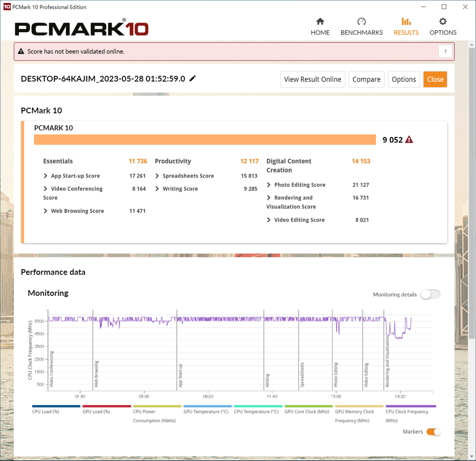Close the result with orange Close button
Viewport: 476px width, 461px height.
[435, 79]
